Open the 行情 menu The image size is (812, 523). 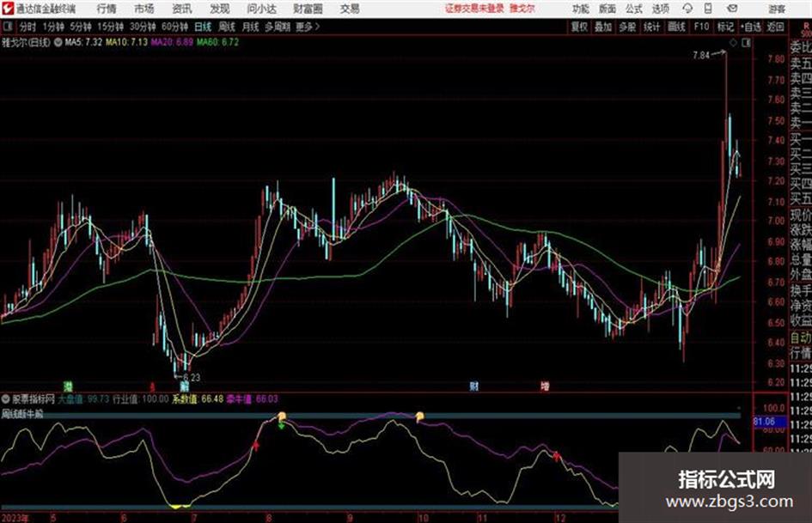(x=107, y=9)
